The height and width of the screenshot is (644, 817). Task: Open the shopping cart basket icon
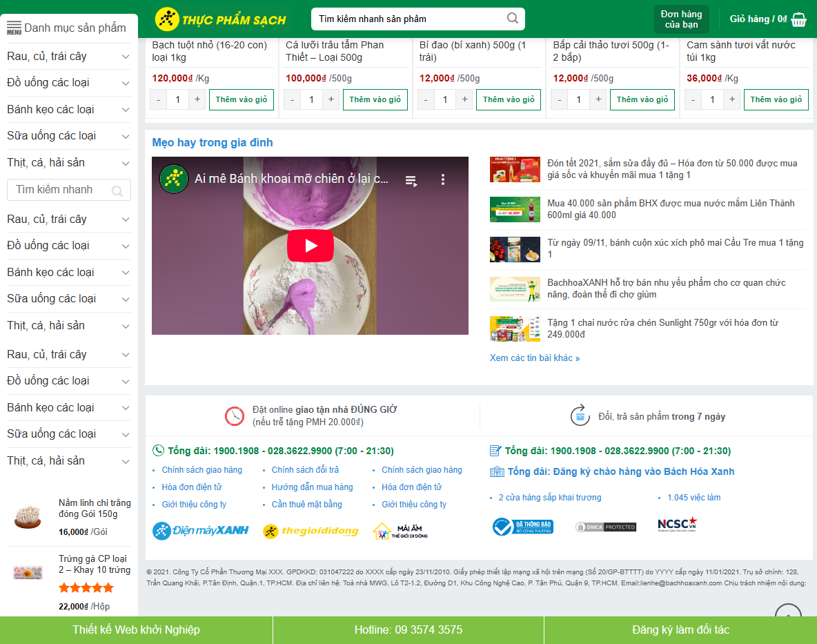click(x=798, y=19)
